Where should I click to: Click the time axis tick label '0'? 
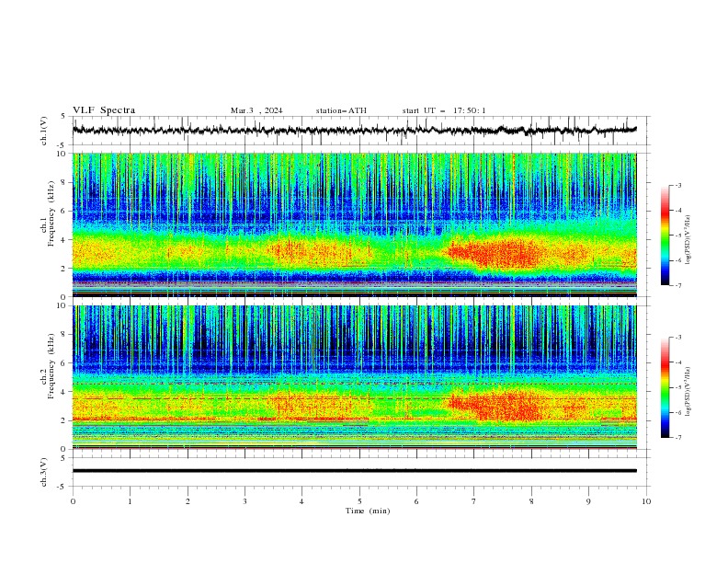(73, 501)
